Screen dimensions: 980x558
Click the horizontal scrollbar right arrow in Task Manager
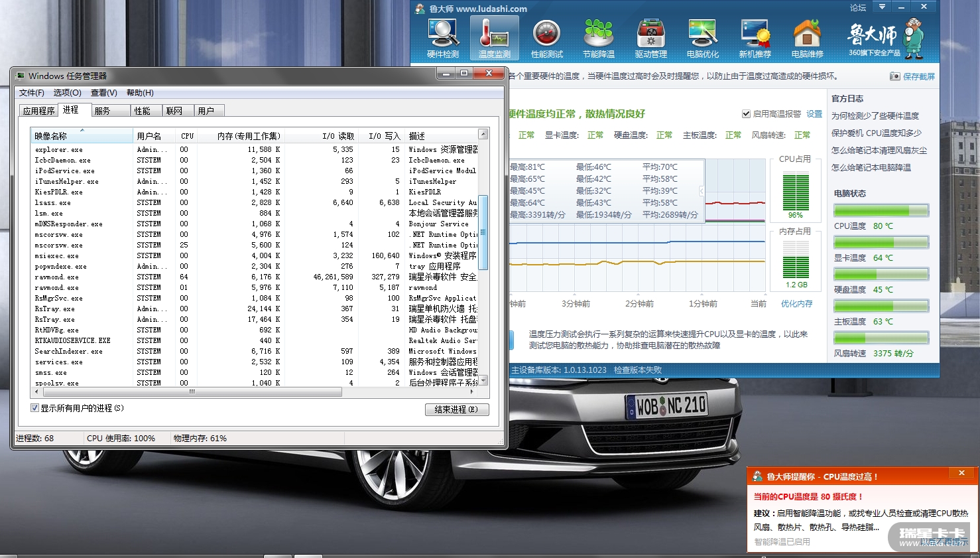[471, 391]
